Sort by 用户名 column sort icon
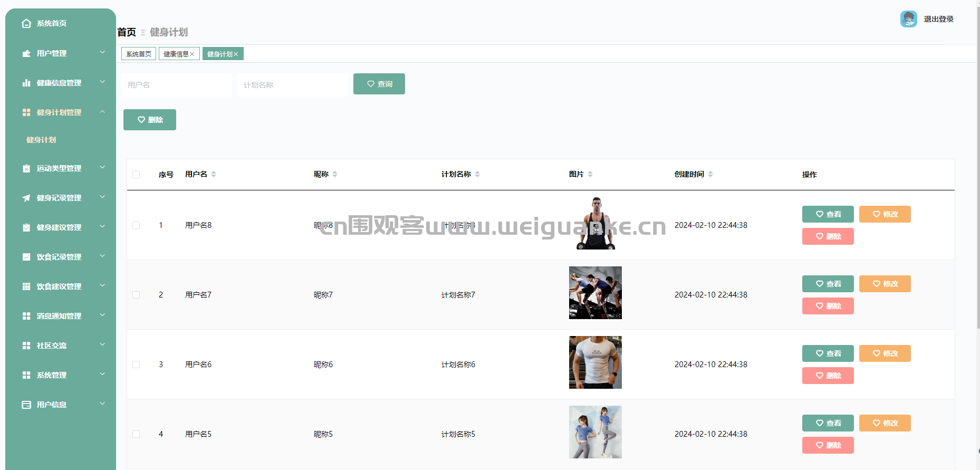 point(214,174)
